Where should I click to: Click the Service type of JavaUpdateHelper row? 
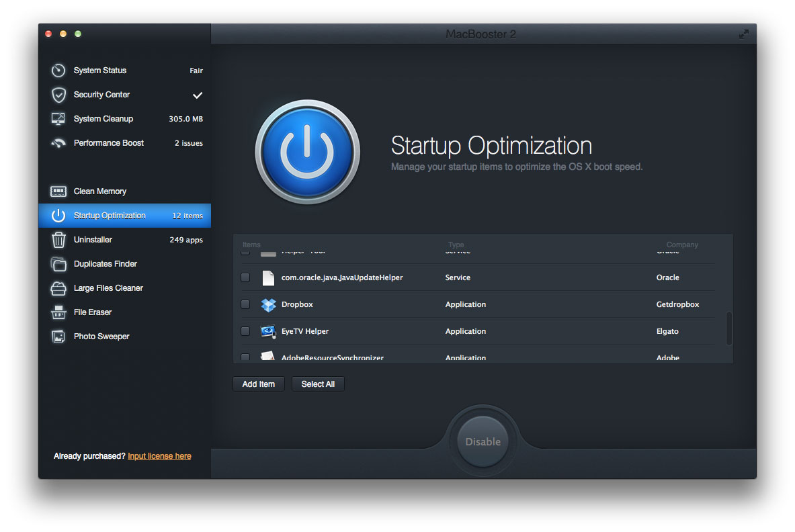458,277
